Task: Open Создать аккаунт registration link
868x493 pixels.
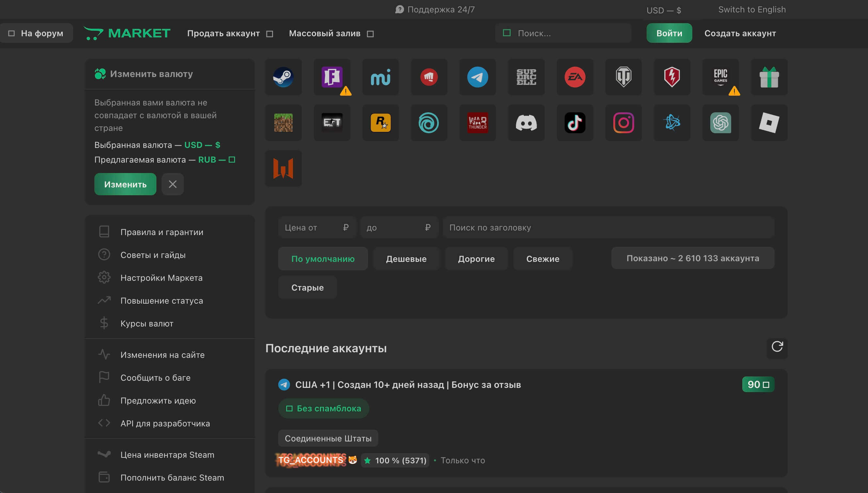Action: [x=740, y=33]
